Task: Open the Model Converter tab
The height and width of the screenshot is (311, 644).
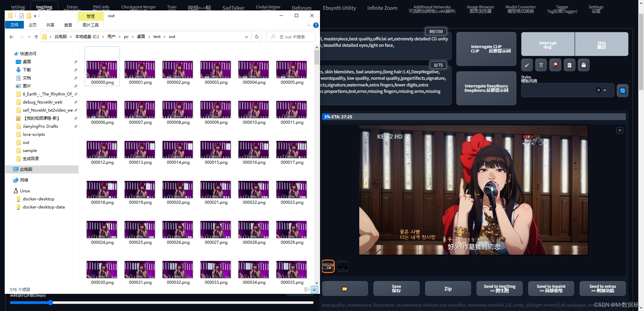Action: click(520, 9)
